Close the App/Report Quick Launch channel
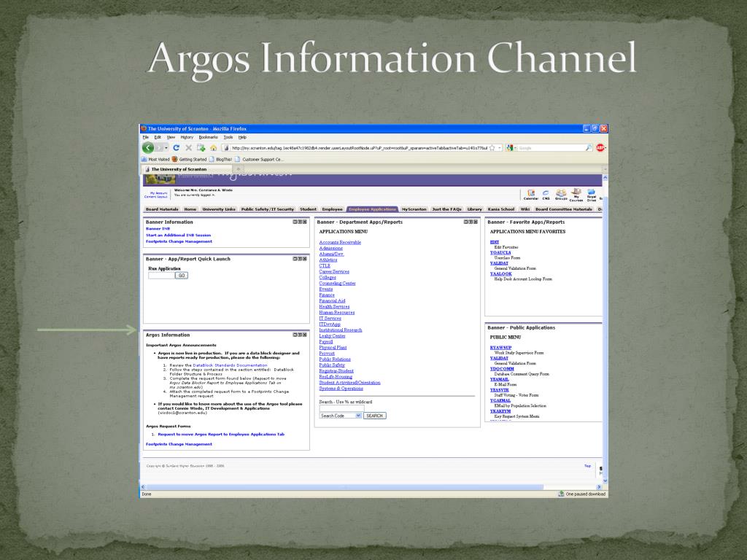747x560 pixels. pos(305,259)
